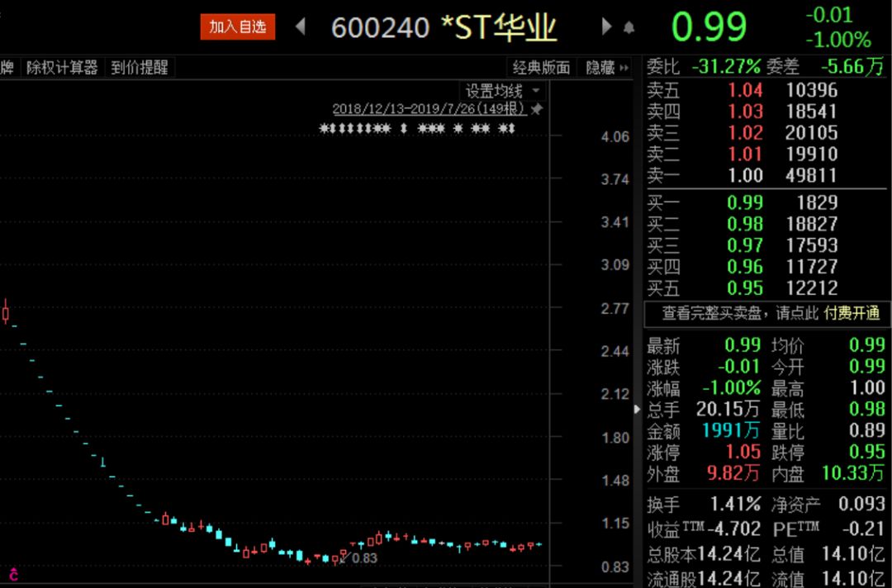The height and width of the screenshot is (588, 892).
Task: Click 量比 value 0.89
Action: pyautogui.click(x=867, y=430)
